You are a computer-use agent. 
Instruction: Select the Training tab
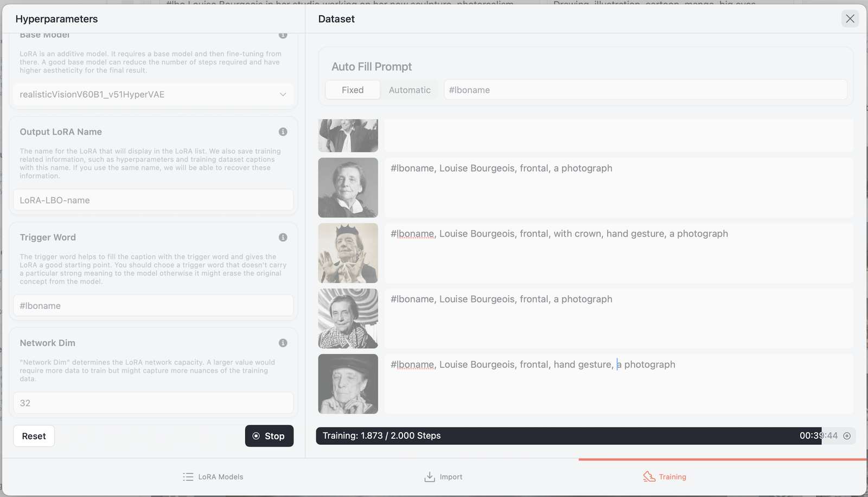point(665,477)
